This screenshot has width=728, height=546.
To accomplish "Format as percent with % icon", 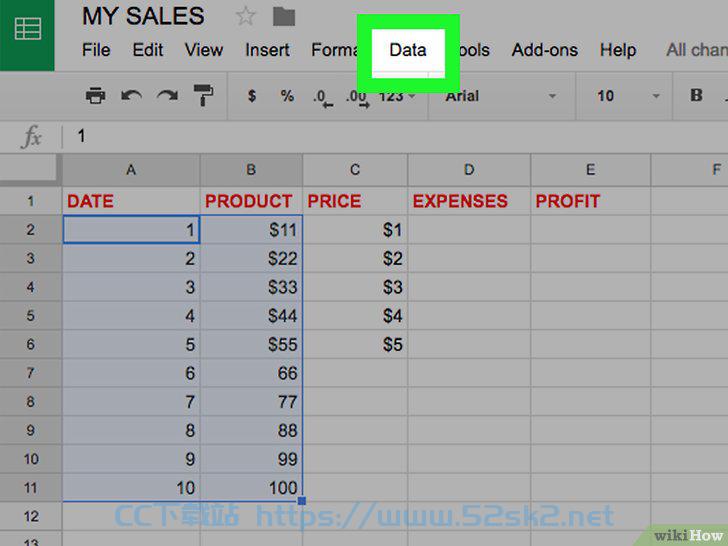I will click(x=287, y=96).
